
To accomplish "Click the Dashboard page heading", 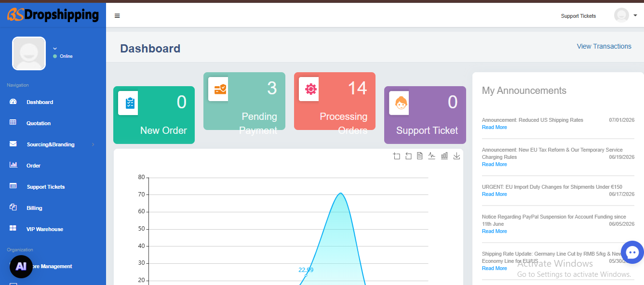I will [x=150, y=48].
